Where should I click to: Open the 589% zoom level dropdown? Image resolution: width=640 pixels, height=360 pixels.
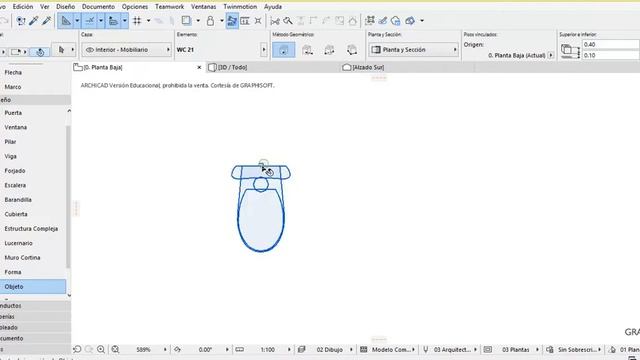coord(165,349)
